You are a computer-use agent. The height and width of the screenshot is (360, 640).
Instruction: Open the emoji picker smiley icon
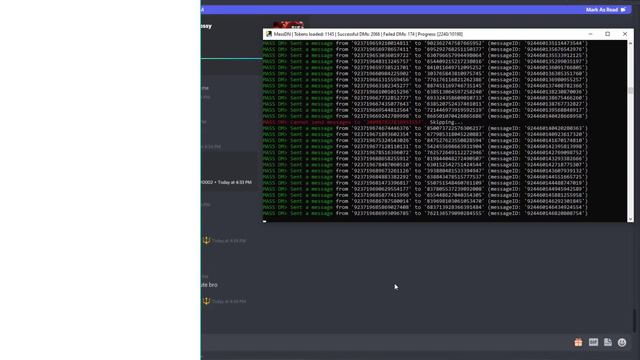pos(622,342)
